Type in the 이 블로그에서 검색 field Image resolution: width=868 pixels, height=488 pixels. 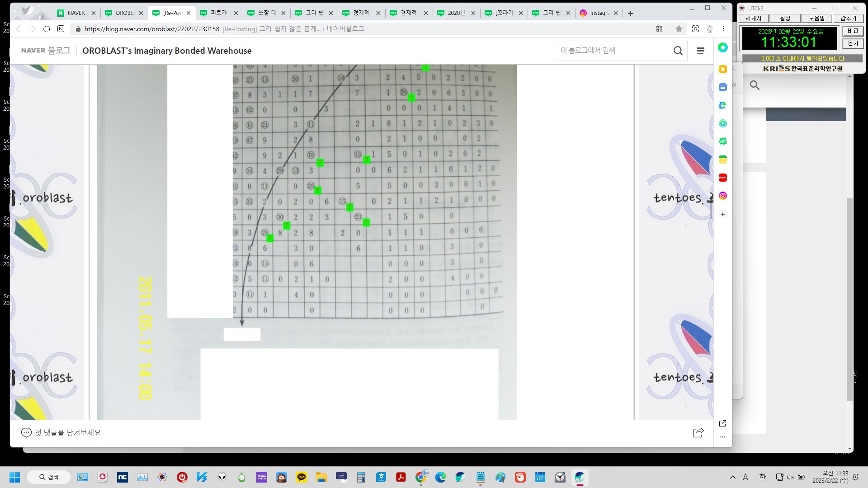pos(613,51)
